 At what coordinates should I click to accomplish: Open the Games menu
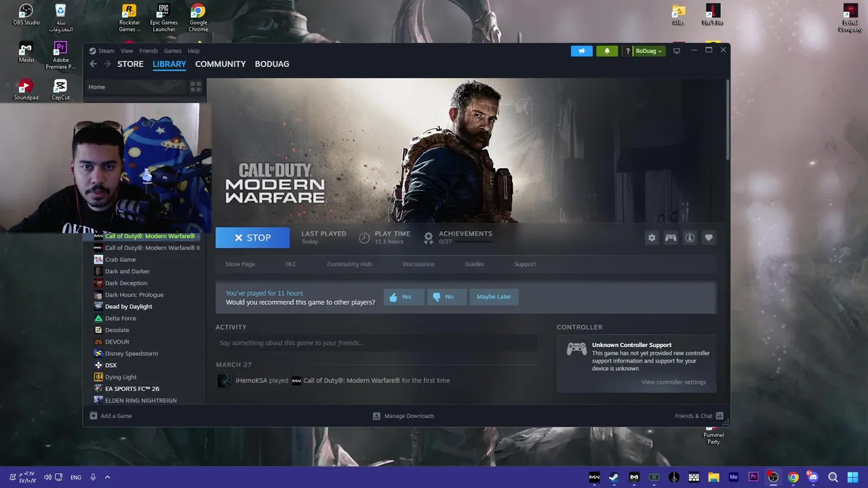pyautogui.click(x=173, y=51)
